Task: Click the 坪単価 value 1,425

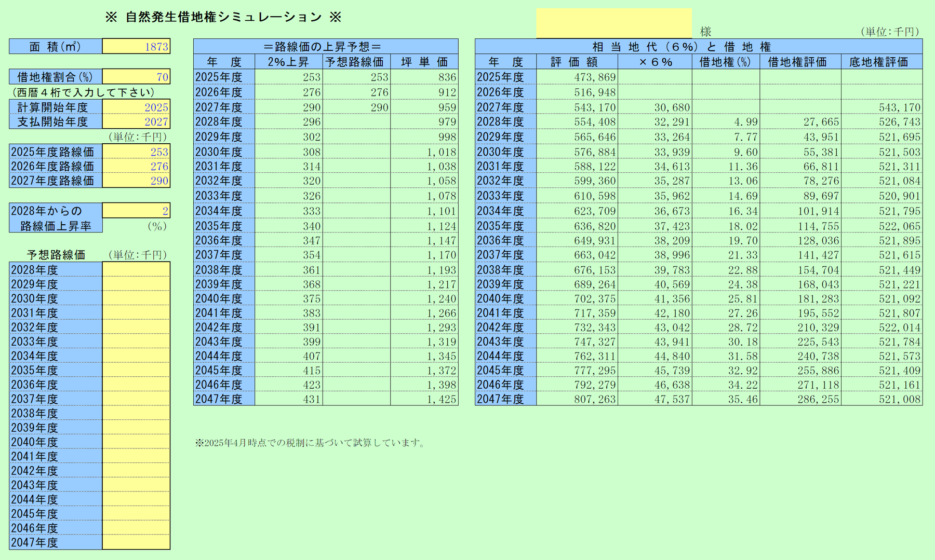Action: click(442, 399)
